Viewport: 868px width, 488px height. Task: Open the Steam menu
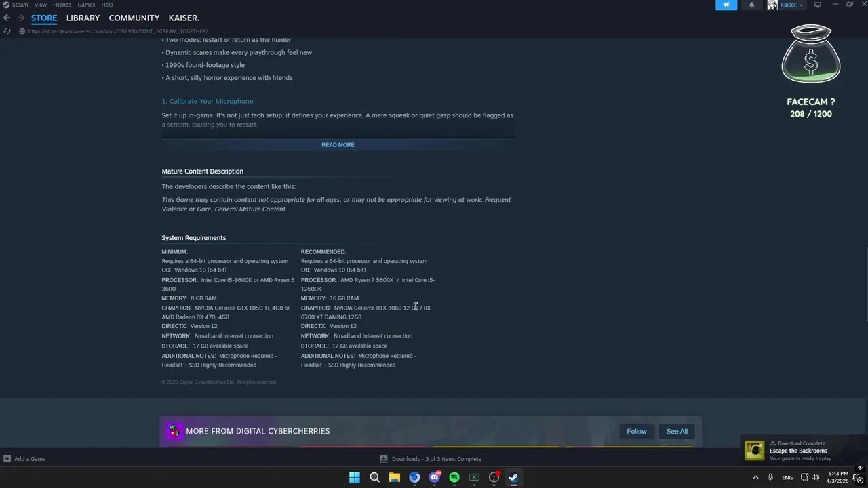tap(20, 5)
